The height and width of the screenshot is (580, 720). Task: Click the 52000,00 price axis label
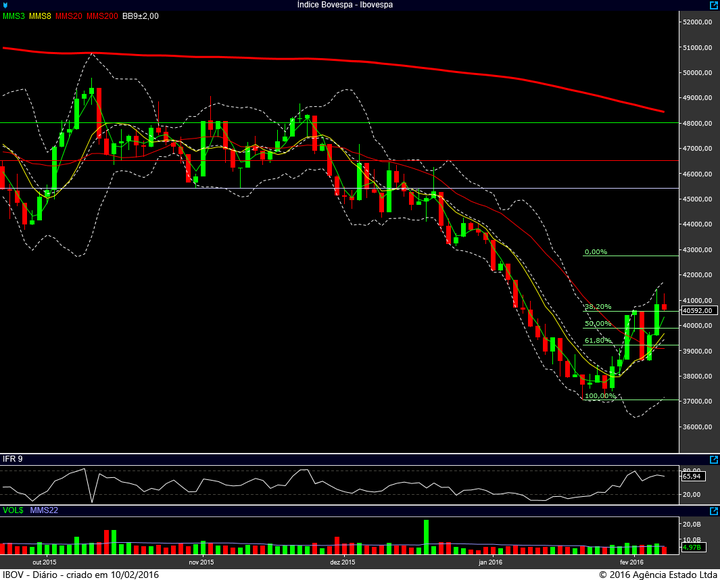698,22
